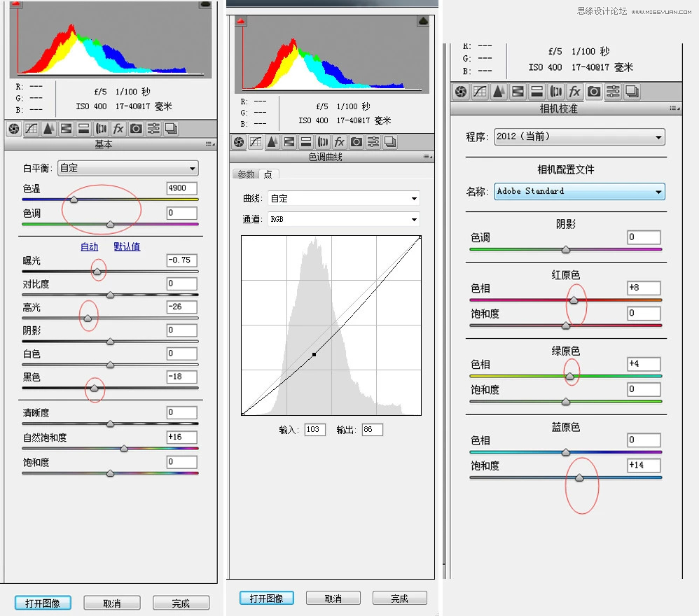Expand the 通道 RGB channel dropdown

pyautogui.click(x=343, y=219)
